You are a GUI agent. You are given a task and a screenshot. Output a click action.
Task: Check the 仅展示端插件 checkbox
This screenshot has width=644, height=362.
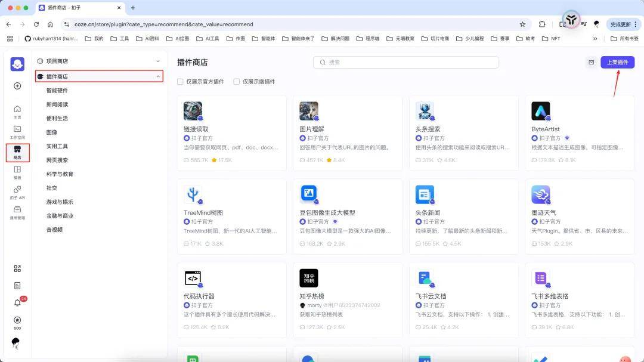tap(237, 82)
